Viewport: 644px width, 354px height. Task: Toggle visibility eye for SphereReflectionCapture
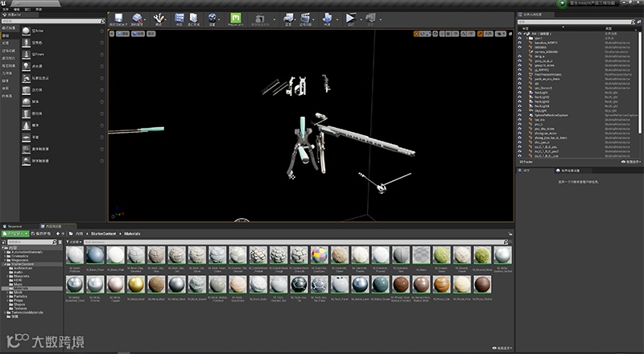click(x=519, y=115)
